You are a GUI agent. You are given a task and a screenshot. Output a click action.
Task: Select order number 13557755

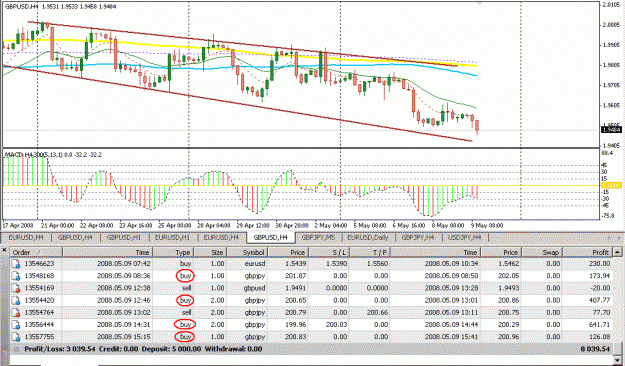pos(39,337)
